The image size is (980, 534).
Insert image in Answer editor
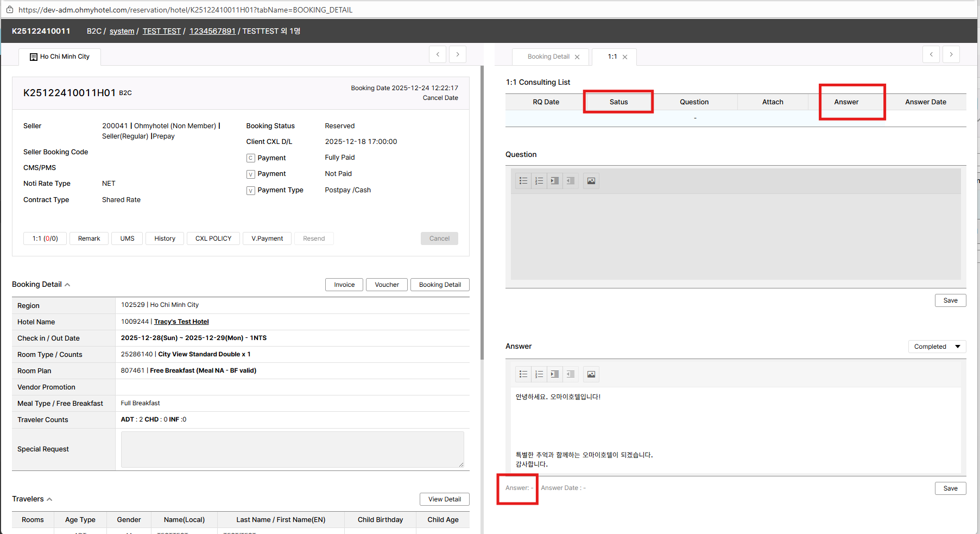(591, 374)
